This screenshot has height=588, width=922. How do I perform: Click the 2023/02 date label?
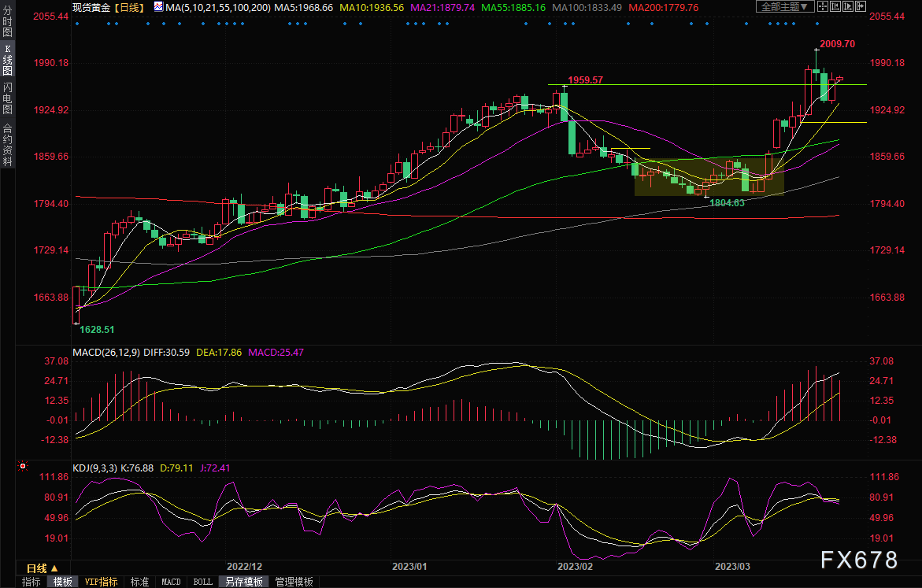coord(575,567)
